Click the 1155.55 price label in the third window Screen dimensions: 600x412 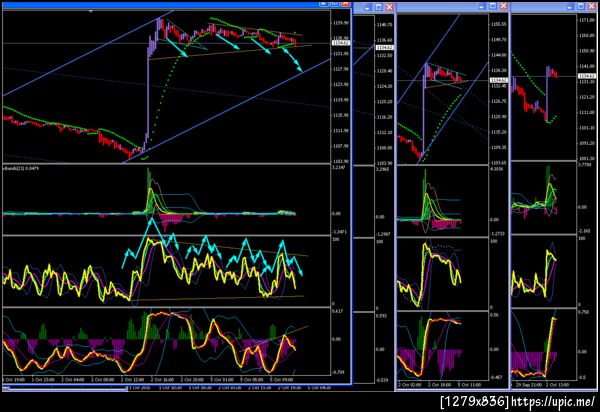[x=499, y=24]
